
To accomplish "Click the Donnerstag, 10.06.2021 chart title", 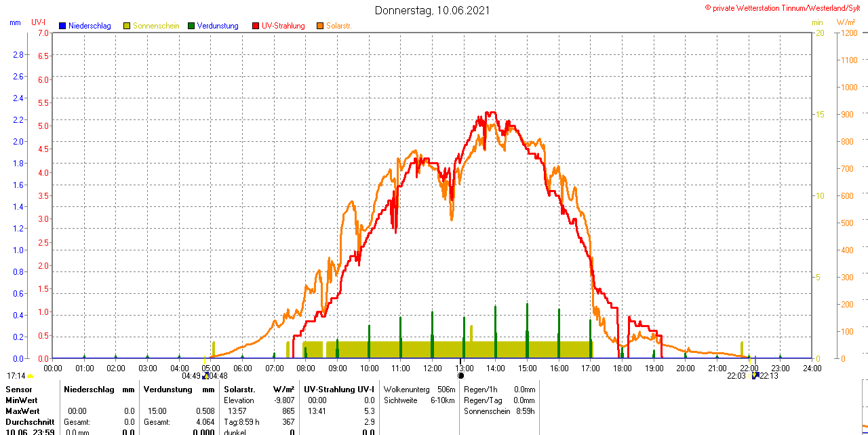I will pyautogui.click(x=432, y=10).
